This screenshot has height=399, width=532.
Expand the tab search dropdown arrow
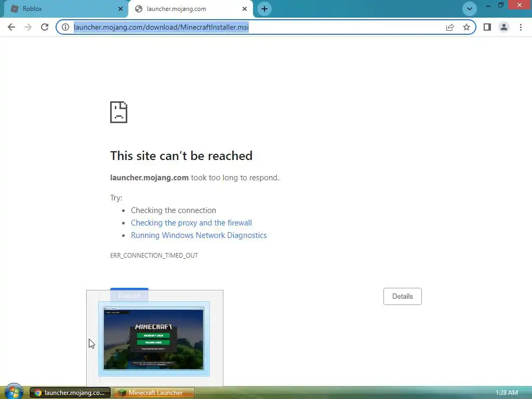click(x=470, y=9)
